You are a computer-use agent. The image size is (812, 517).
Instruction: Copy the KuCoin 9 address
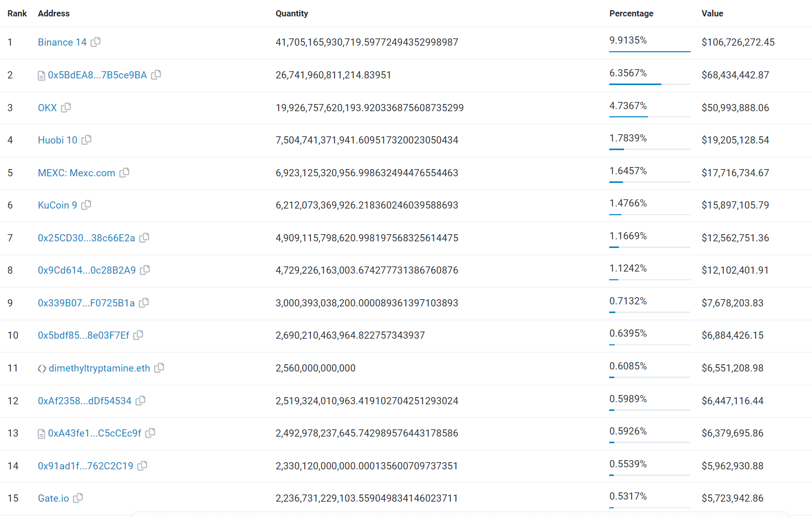(86, 205)
